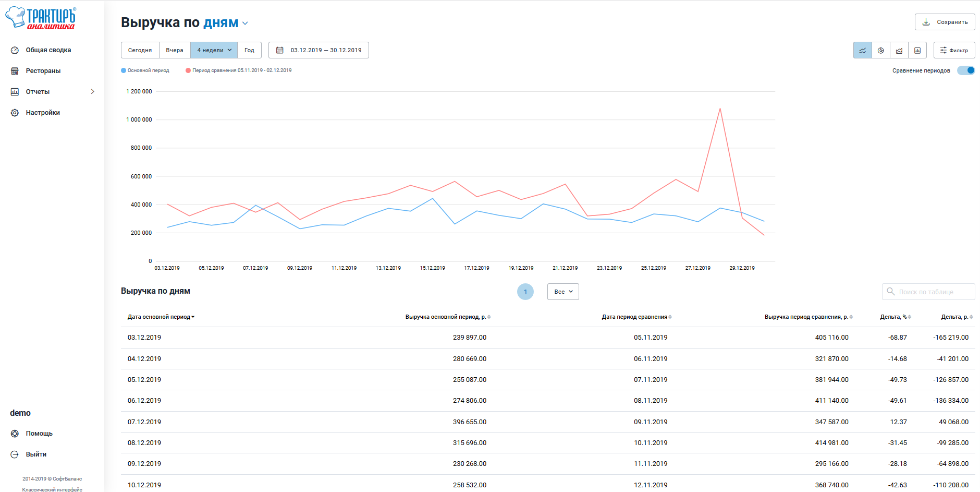980x492 pixels.
Task: Open the Фильтр panel
Action: pos(954,51)
